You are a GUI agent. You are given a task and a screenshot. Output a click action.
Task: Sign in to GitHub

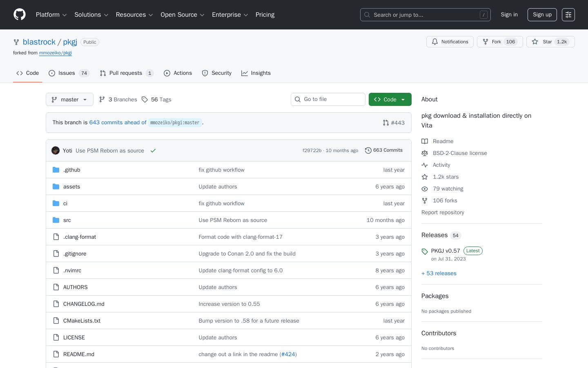[x=509, y=15]
